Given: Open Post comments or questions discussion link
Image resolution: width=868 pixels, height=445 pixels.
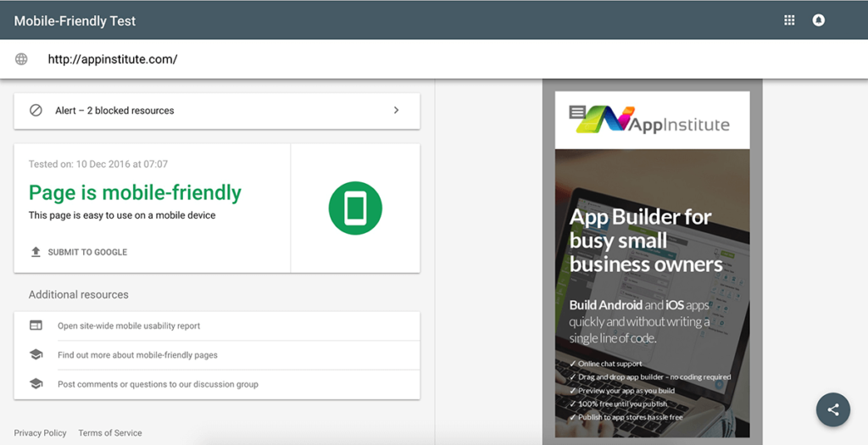Looking at the screenshot, I should [x=158, y=384].
